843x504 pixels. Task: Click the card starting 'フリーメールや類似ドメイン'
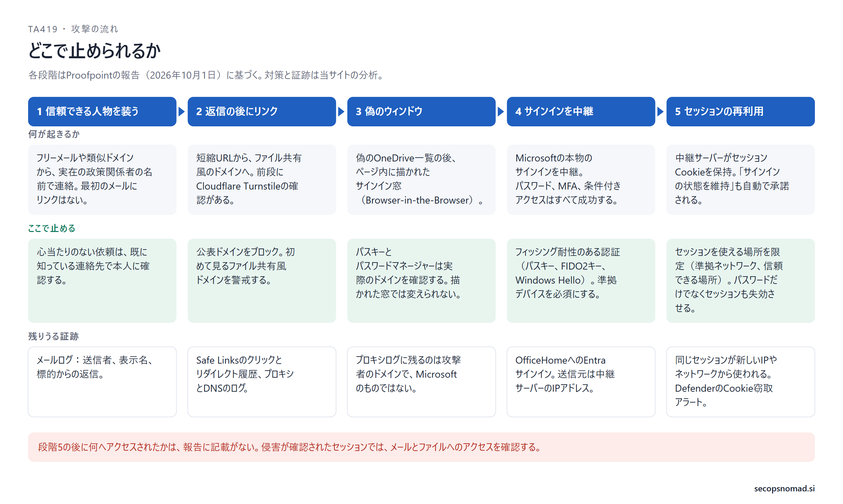pyautogui.click(x=102, y=179)
